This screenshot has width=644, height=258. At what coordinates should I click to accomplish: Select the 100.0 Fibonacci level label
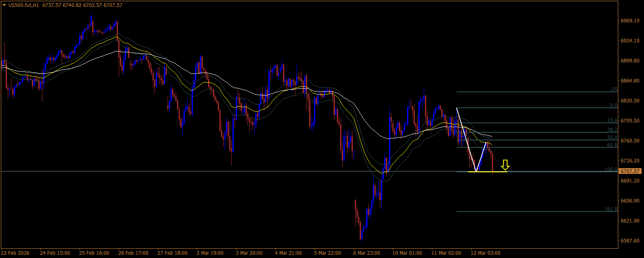[611, 169]
